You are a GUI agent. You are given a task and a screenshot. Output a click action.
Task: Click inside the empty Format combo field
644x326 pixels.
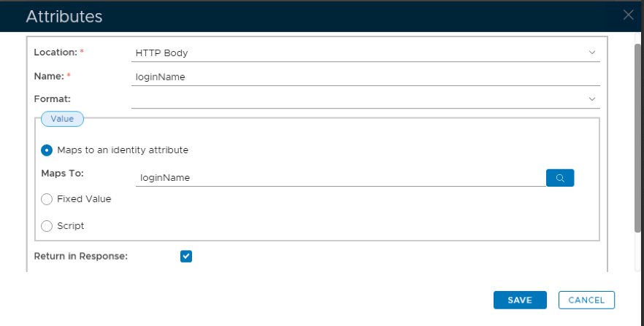(x=358, y=98)
